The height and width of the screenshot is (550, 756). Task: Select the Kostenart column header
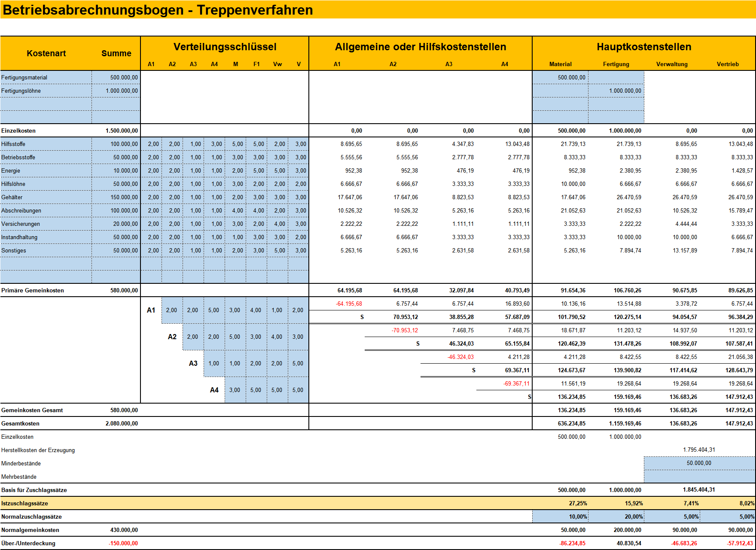(x=46, y=53)
